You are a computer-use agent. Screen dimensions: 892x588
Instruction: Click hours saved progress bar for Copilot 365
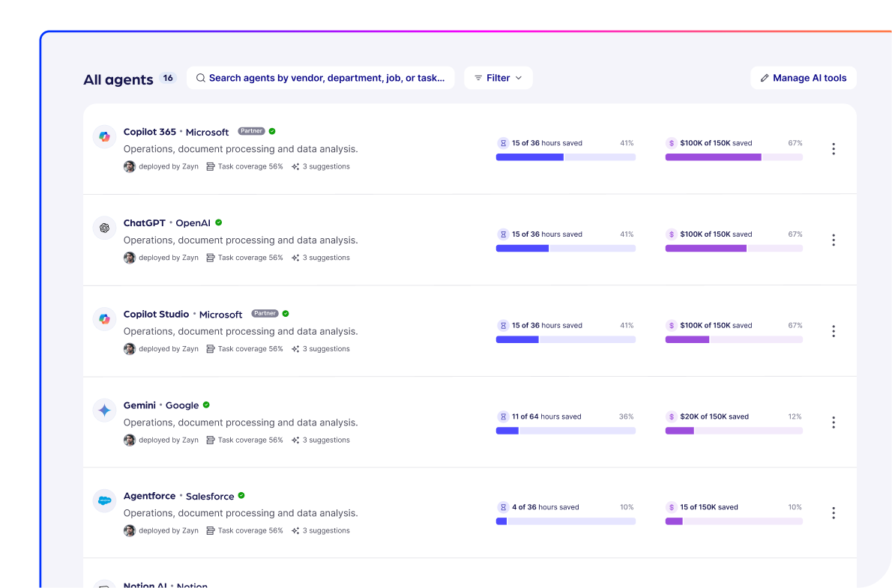(x=565, y=157)
